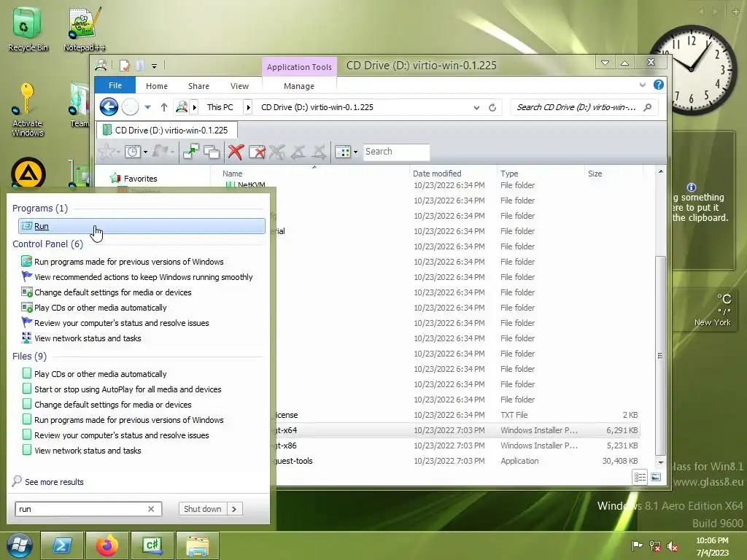Click the cascading windows toolbar icon
Image resolution: width=747 pixels, height=560 pixels.
point(212,152)
